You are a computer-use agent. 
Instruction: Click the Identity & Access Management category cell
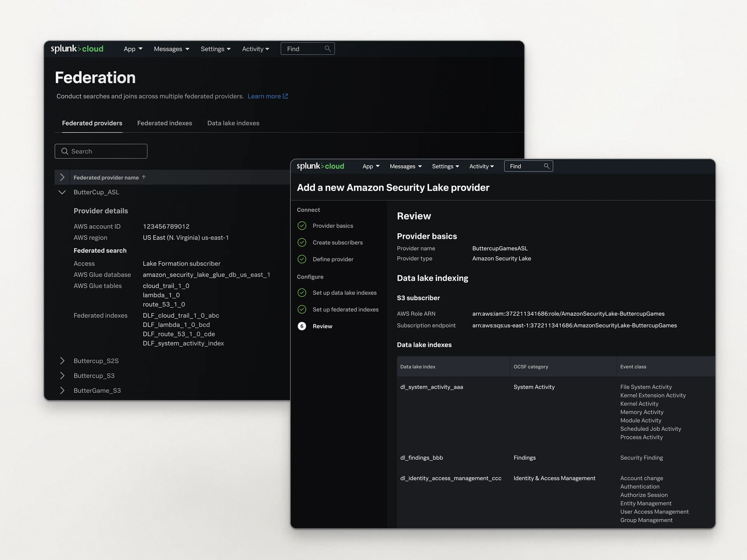click(x=554, y=478)
